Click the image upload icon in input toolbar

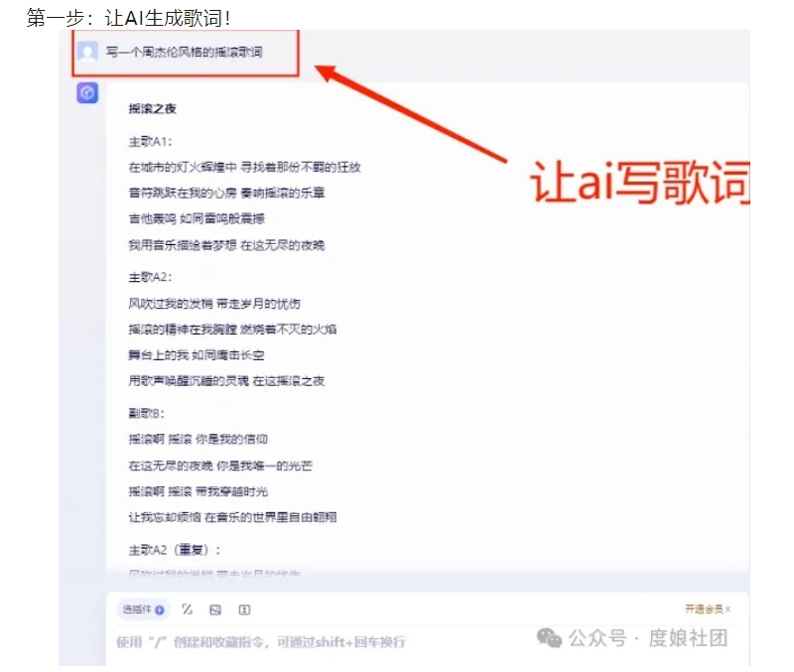point(215,609)
